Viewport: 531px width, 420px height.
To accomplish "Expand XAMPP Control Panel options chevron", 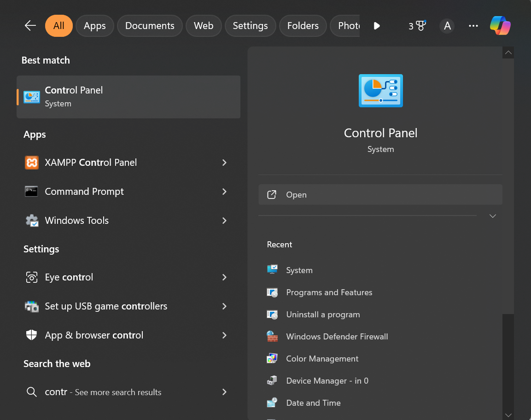I will [x=224, y=163].
